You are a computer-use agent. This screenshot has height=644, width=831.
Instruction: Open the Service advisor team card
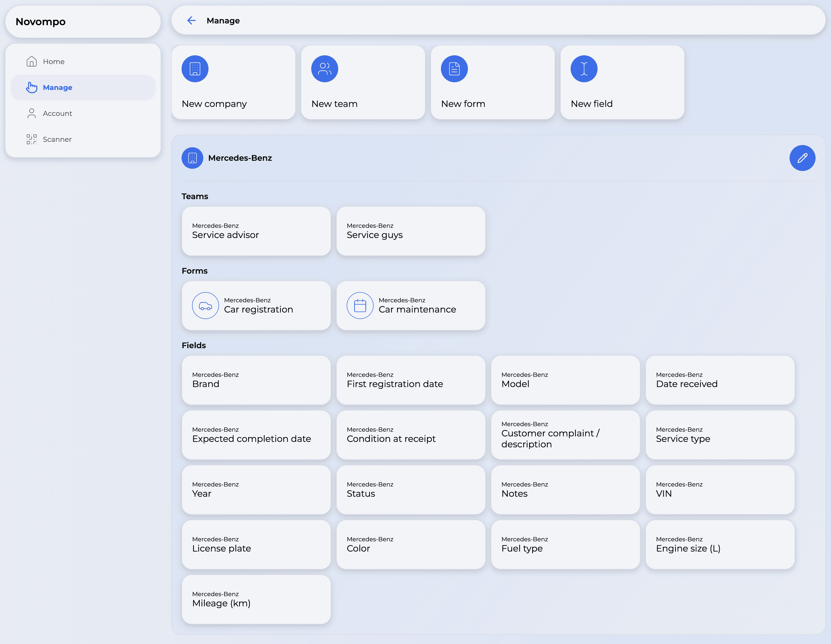[256, 231]
